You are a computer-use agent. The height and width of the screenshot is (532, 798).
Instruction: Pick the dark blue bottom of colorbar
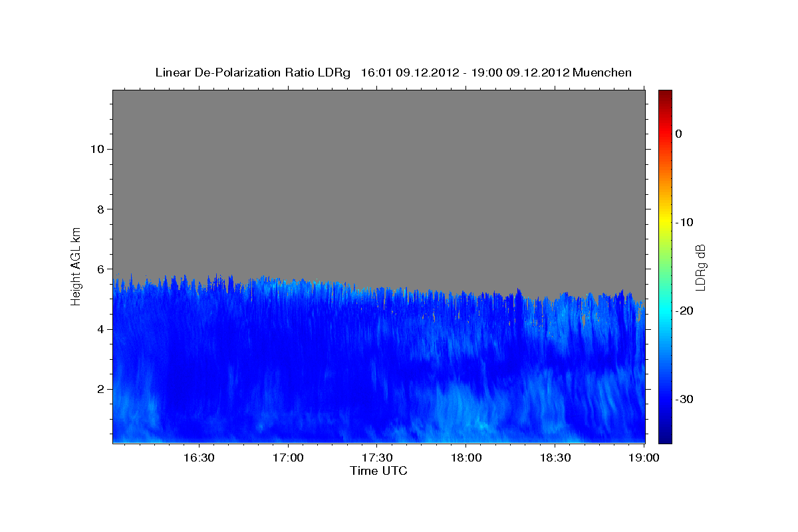665,436
